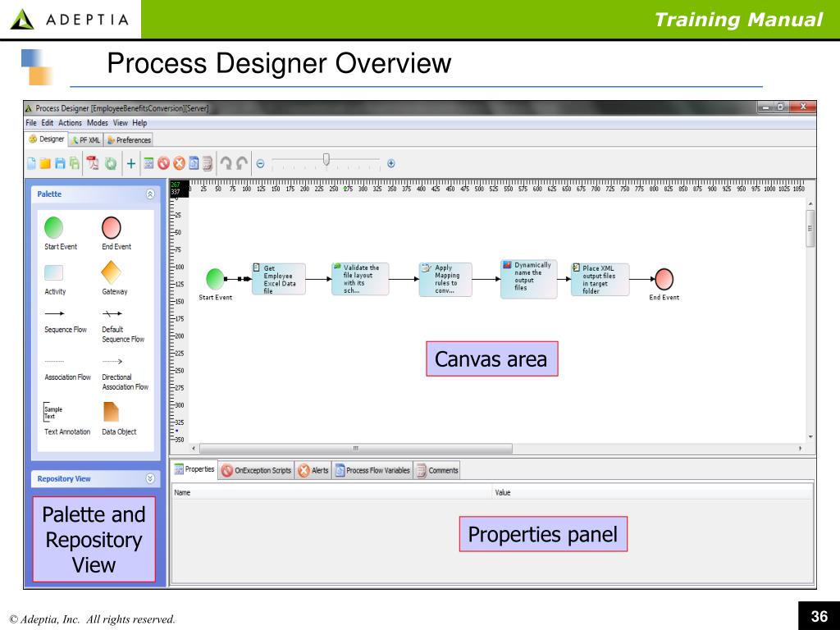Select the Start Event palette shape
The width and height of the screenshot is (840, 630).
53,228
